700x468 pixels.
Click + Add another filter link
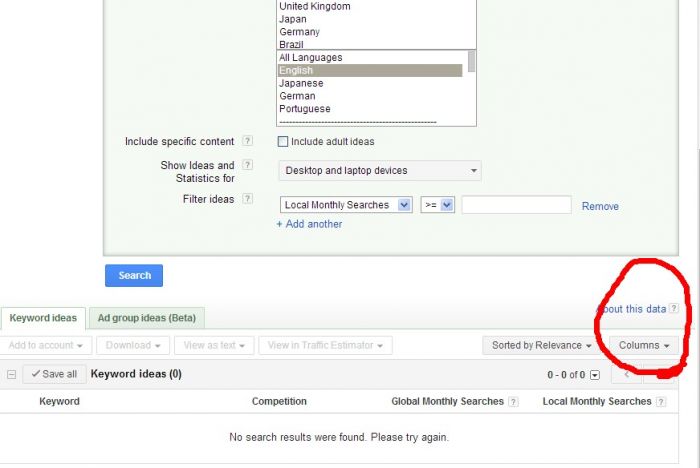coord(309,224)
